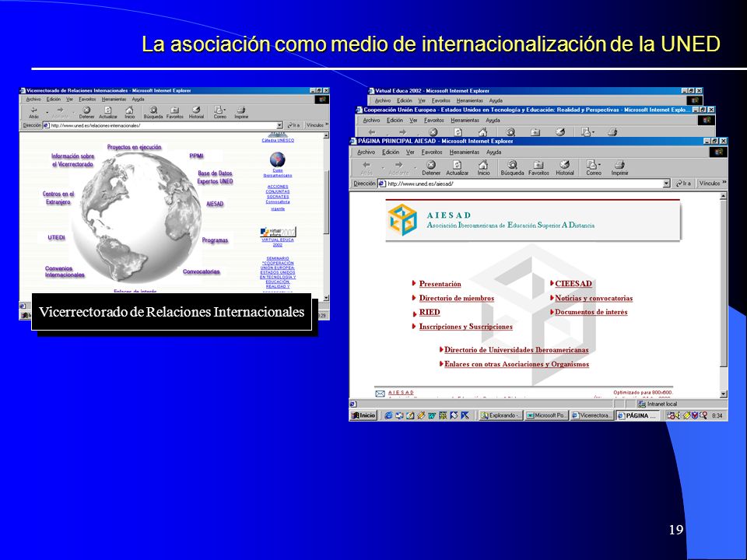The height and width of the screenshot is (560, 747).
Task: Open the Presentación link on AIESAD page
Action: 440,284
